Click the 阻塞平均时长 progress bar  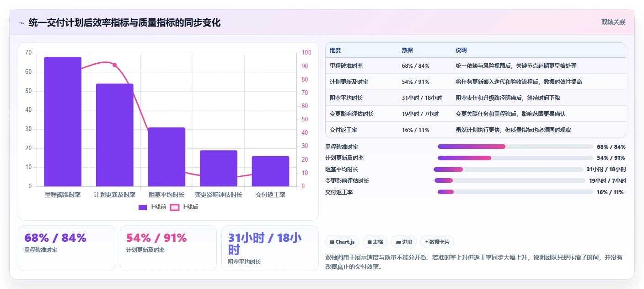point(508,169)
